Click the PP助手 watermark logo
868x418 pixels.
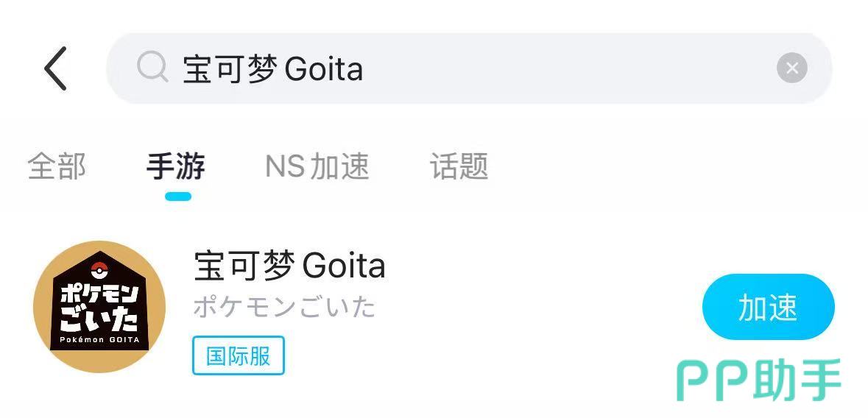click(758, 381)
